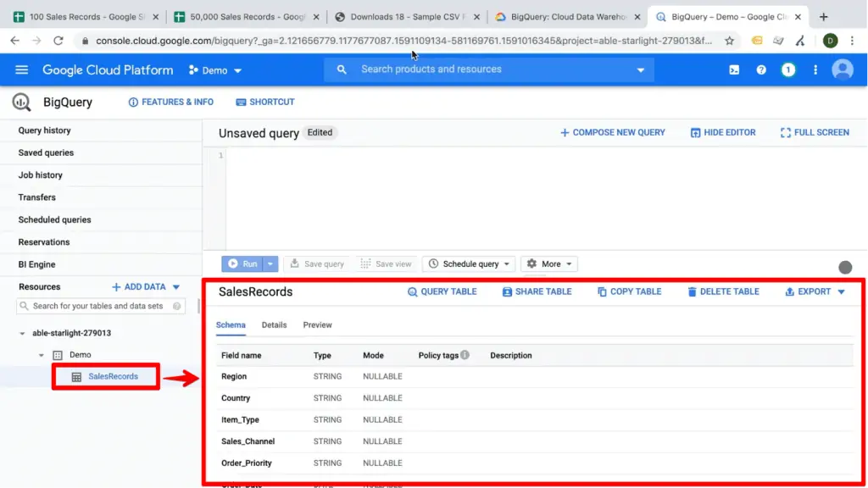Open Google Cloud help menu
This screenshot has height=488, width=868.
click(760, 70)
